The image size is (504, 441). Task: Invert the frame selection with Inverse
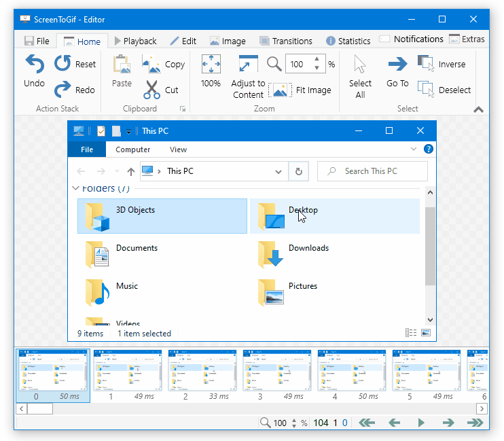point(426,64)
